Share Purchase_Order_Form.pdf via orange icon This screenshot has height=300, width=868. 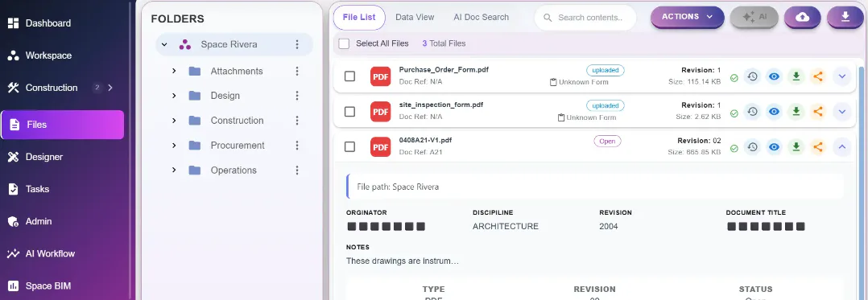tap(817, 76)
